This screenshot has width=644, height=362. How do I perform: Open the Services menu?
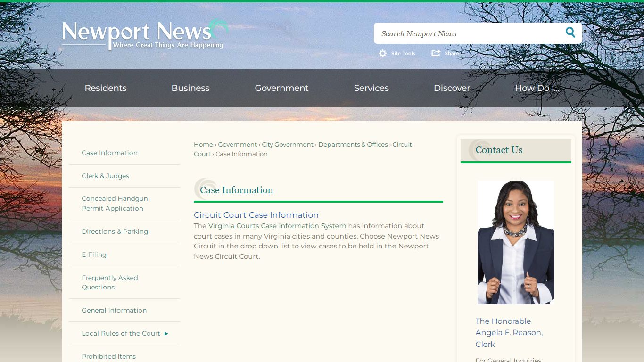click(x=372, y=88)
